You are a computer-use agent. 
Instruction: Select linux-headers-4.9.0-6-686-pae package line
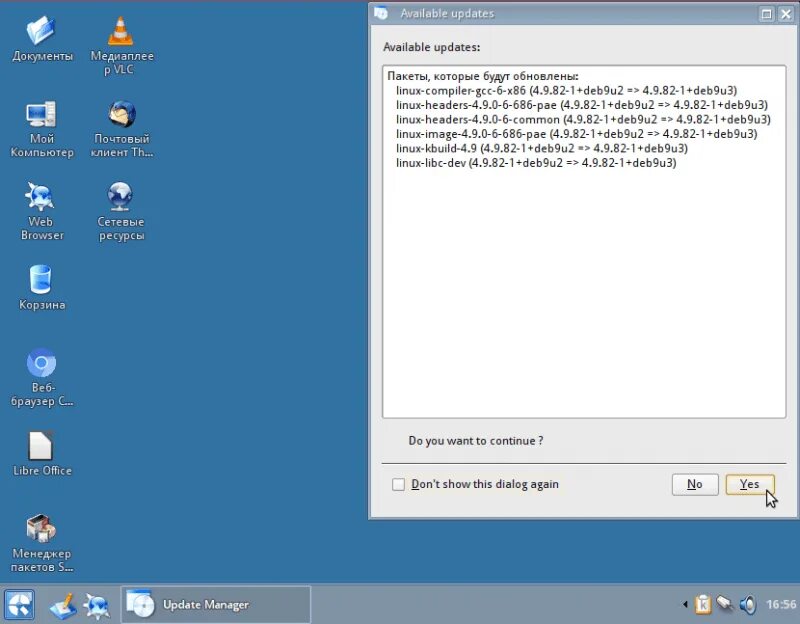pyautogui.click(x=582, y=105)
